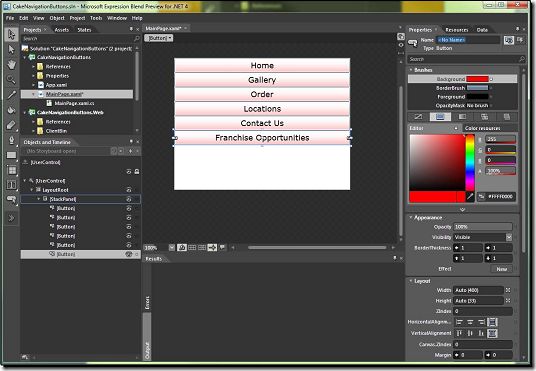The height and width of the screenshot is (371, 536).
Task: Click the rainbow hue slider
Action: point(470,163)
